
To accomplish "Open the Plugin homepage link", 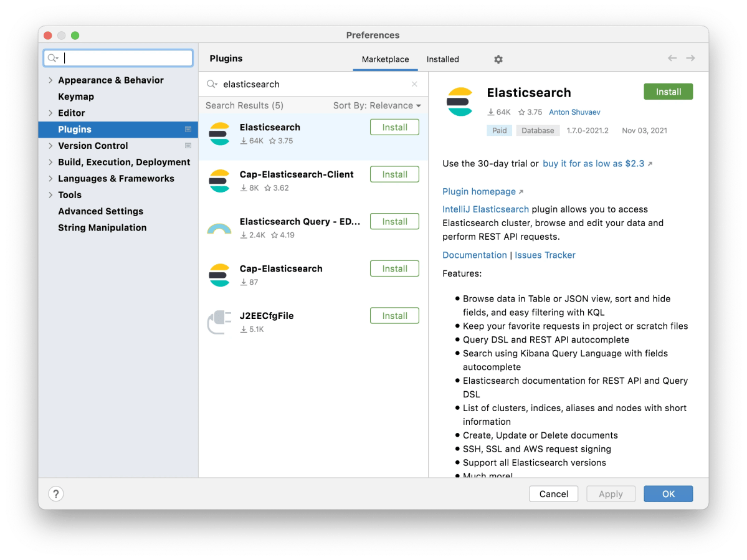I will tap(479, 191).
